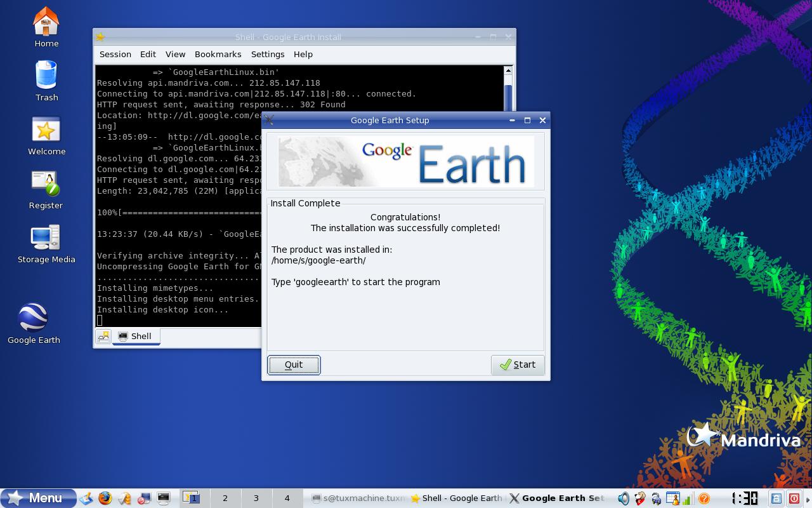Open the terminal launcher in the panel
This screenshot has width=812, height=508.
tap(164, 498)
